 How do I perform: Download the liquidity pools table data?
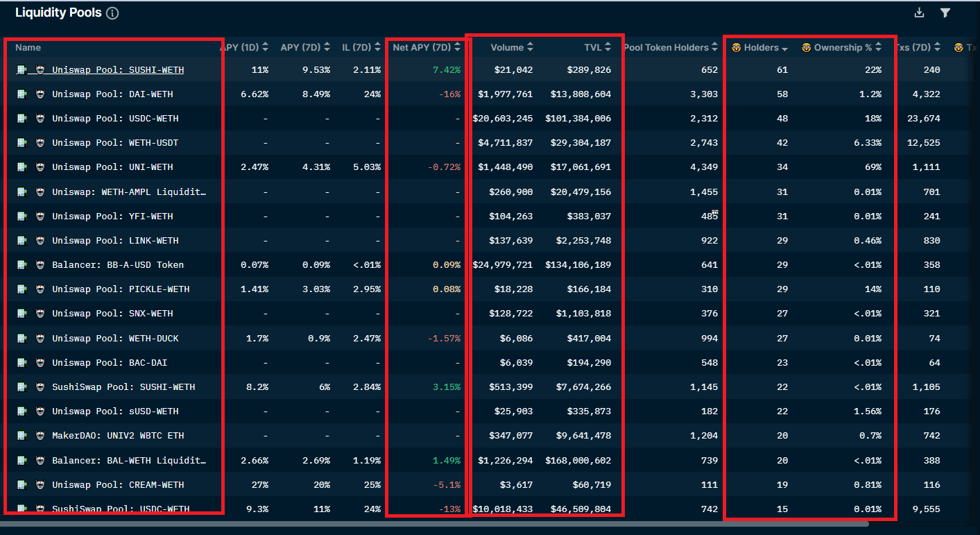coord(920,12)
